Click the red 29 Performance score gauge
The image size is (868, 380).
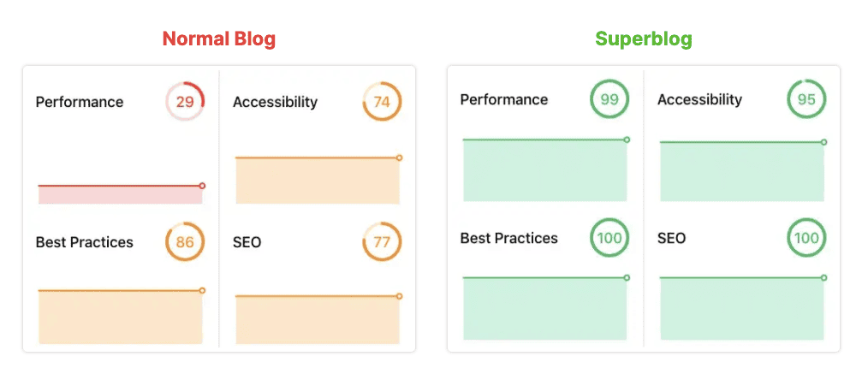185,102
